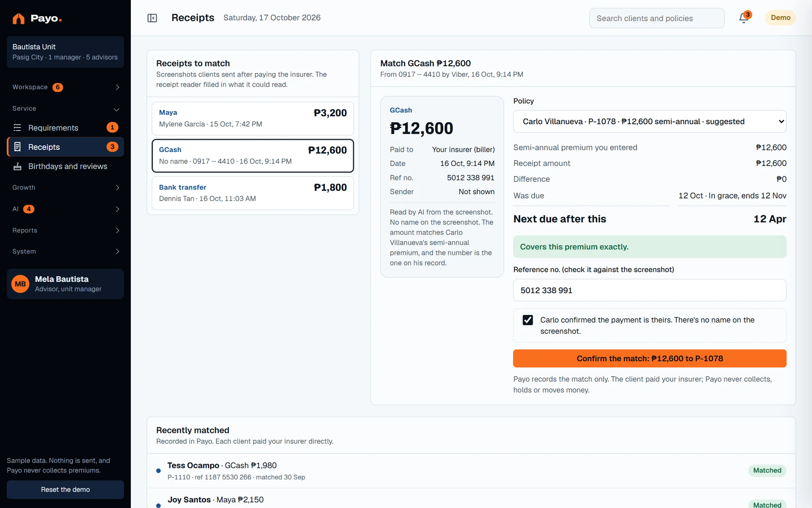Expand the Workspace section chevron
The width and height of the screenshot is (812, 508).
click(117, 87)
